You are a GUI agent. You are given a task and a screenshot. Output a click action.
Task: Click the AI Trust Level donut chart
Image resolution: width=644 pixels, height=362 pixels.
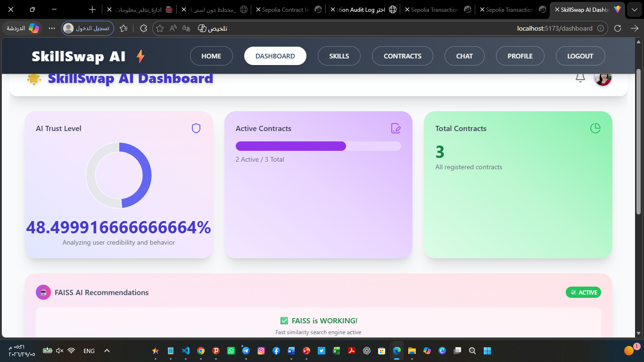point(119,175)
